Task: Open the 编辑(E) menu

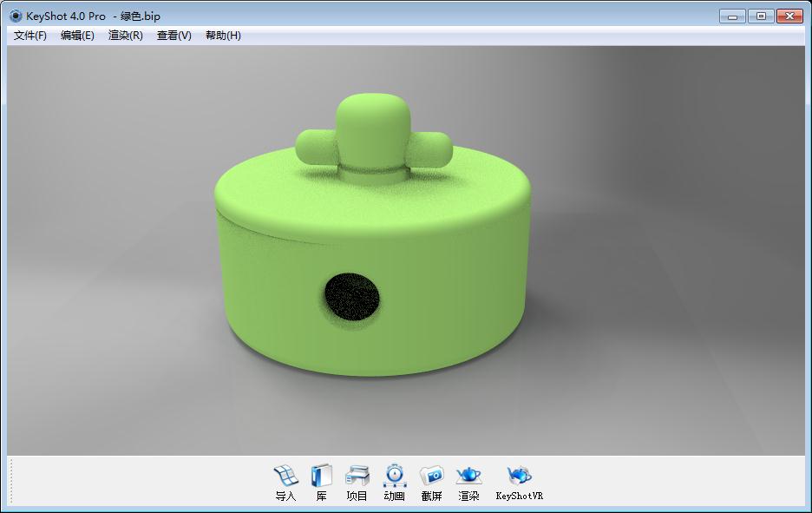Action: (77, 36)
